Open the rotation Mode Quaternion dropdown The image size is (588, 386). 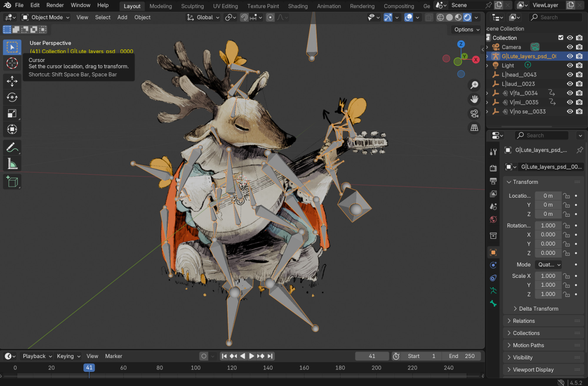548,264
